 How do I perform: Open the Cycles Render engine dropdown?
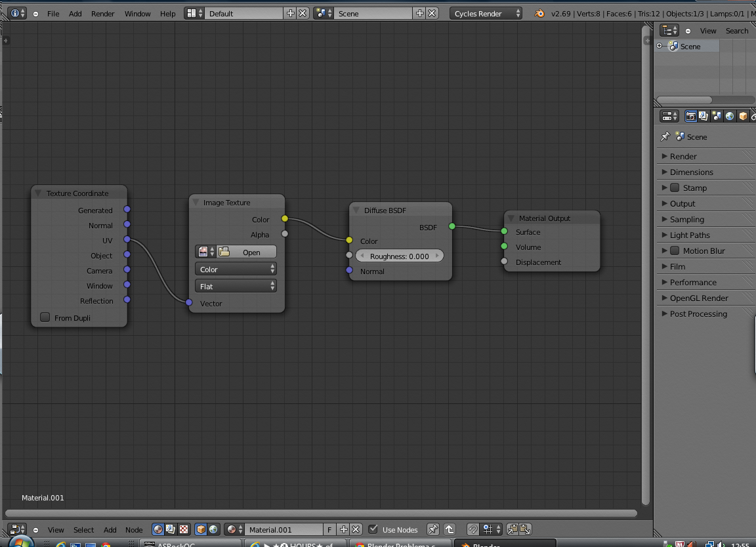486,14
